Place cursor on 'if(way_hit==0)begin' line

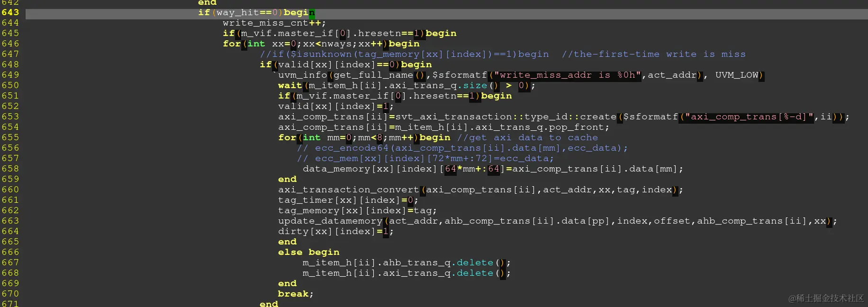256,12
